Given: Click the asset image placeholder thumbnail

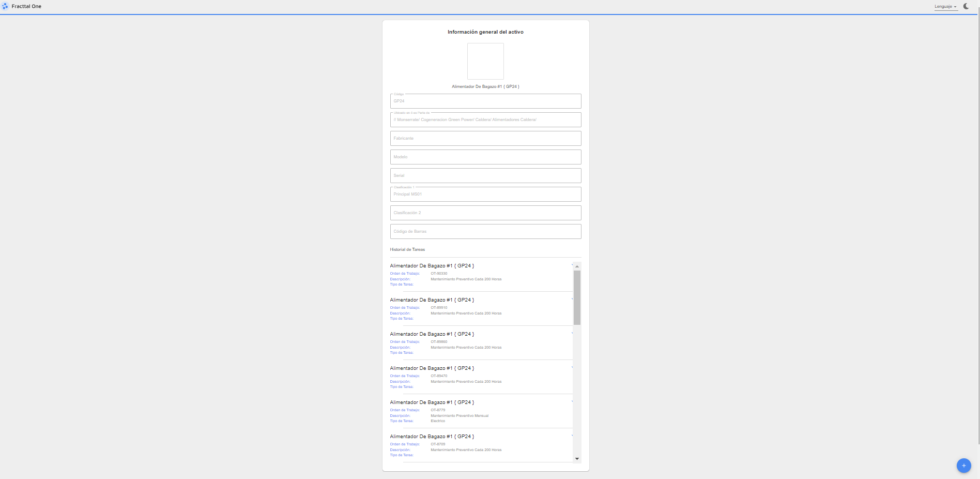Looking at the screenshot, I should 485,61.
